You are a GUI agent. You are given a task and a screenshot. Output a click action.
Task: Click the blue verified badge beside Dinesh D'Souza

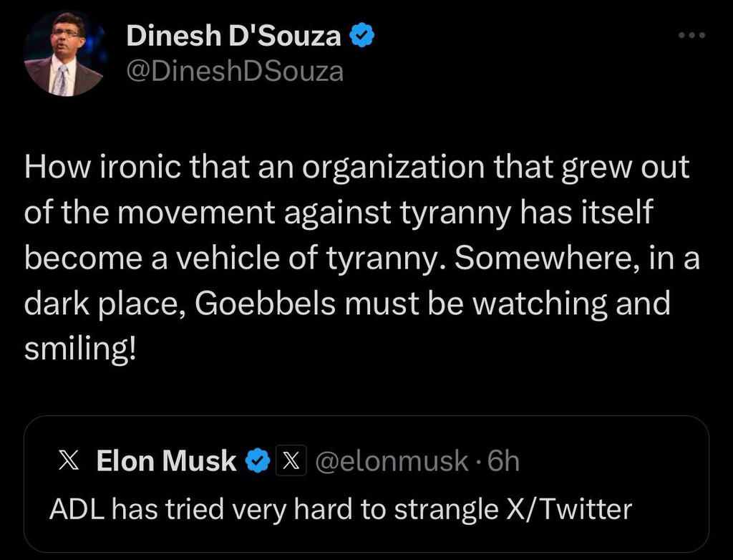pos(362,34)
